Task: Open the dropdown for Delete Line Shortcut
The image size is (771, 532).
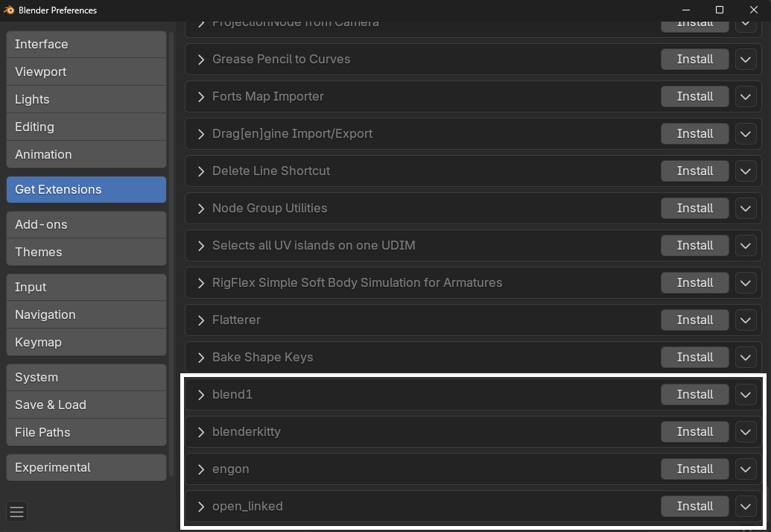Action: (745, 171)
